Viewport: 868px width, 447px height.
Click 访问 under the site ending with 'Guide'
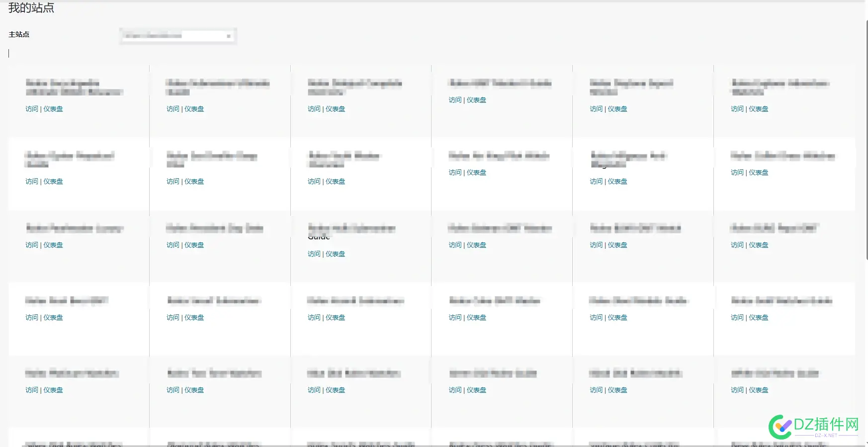314,254
